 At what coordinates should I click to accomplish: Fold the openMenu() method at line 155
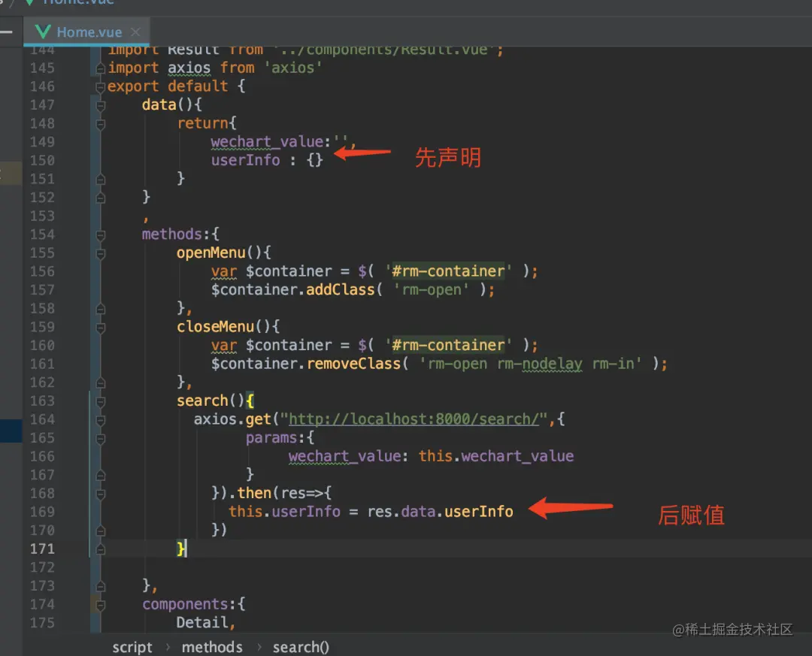click(x=101, y=254)
